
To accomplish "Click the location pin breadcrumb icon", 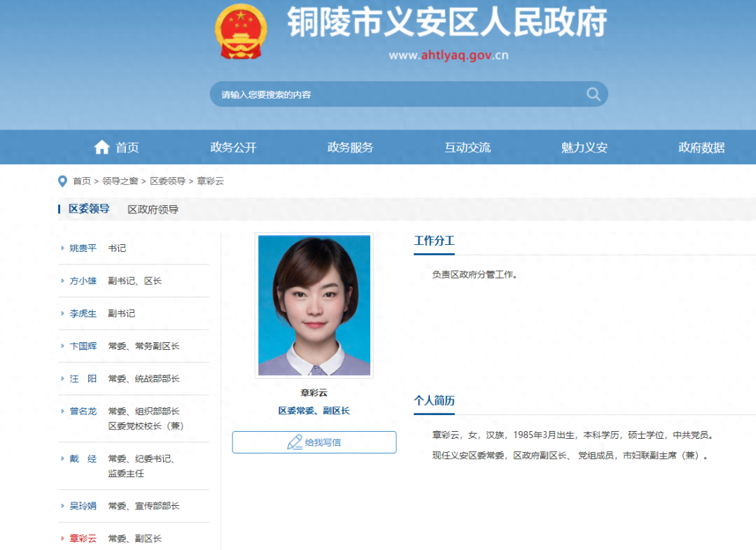I will click(x=62, y=181).
